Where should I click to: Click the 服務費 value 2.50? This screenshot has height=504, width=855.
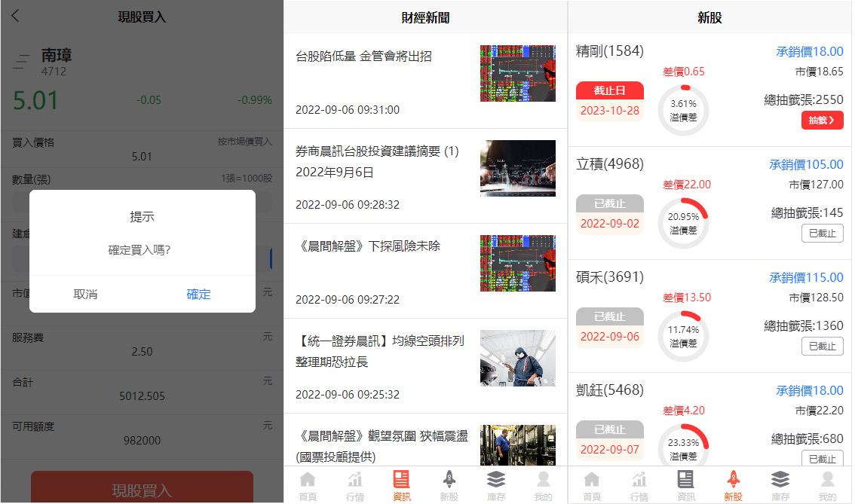point(142,351)
